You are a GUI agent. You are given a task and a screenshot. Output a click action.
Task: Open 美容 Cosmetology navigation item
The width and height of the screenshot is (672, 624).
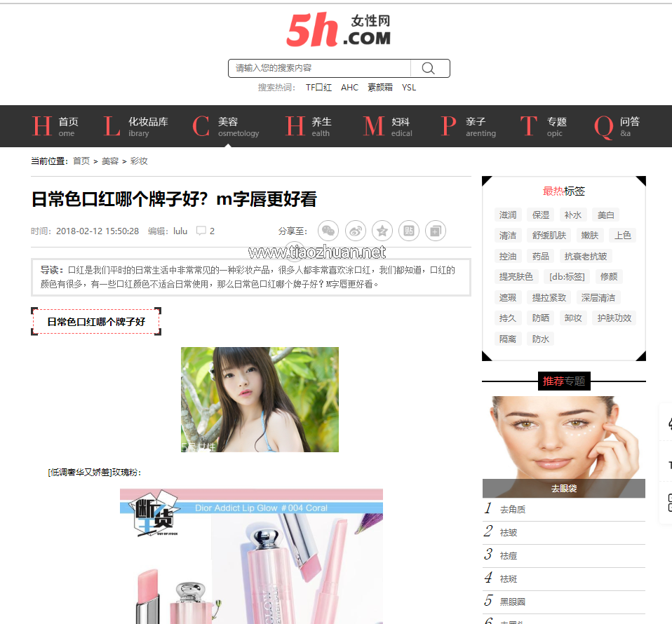226,126
